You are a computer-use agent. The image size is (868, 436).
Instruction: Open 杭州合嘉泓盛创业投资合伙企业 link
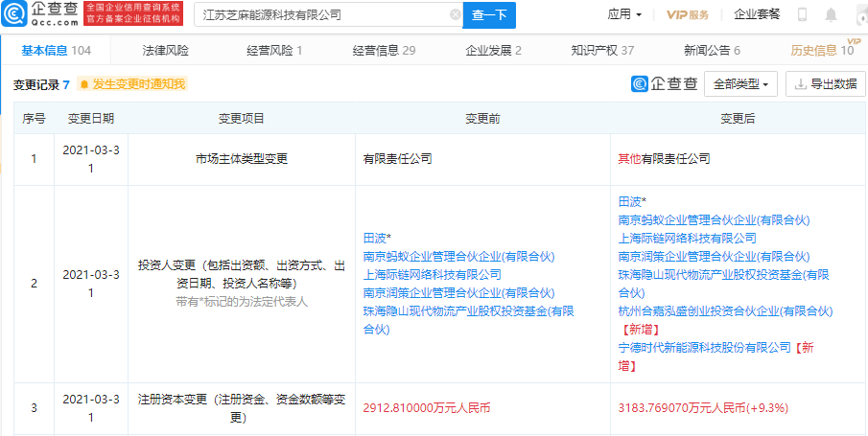point(726,311)
